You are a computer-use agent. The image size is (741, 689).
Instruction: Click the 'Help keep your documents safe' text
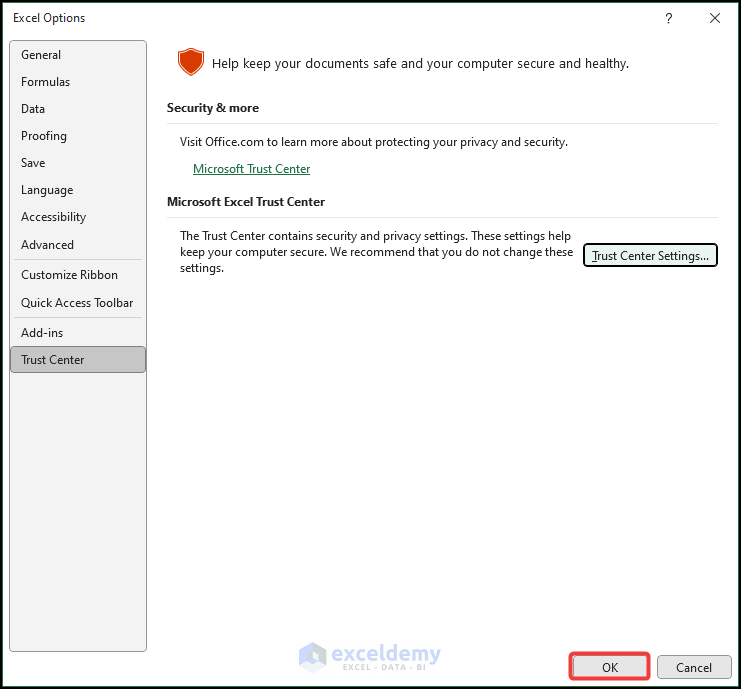(x=420, y=63)
